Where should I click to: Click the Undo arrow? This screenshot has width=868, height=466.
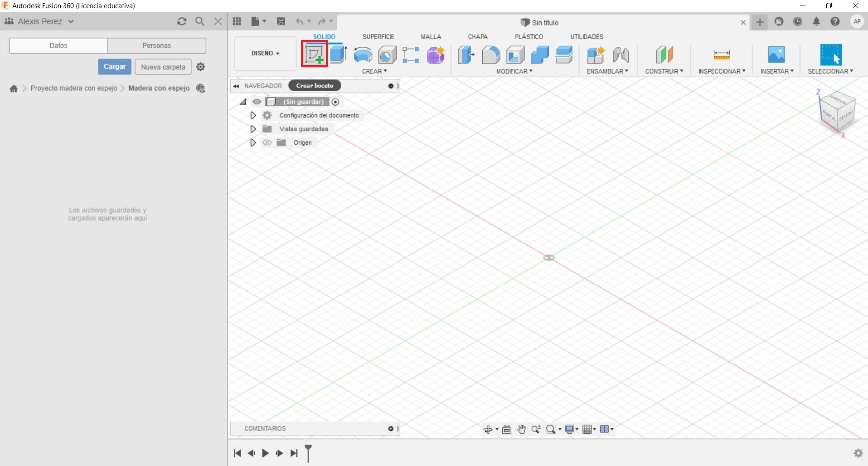[x=300, y=21]
